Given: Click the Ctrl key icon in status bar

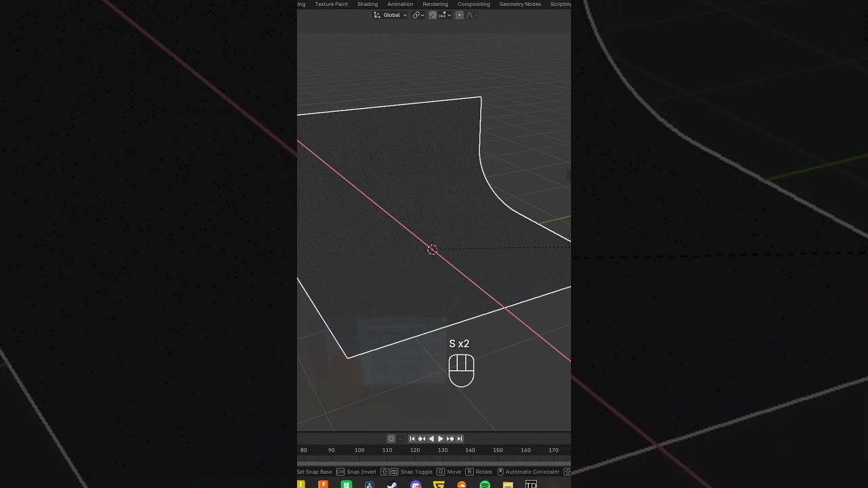Looking at the screenshot, I should point(340,472).
